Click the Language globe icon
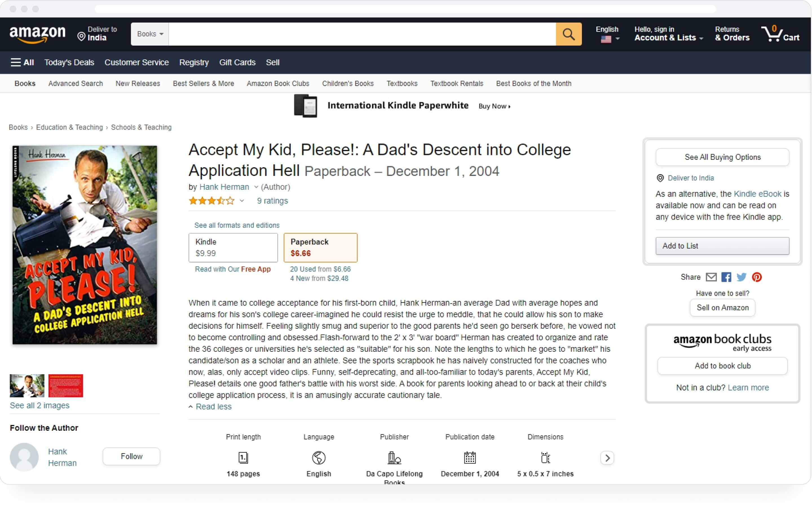The width and height of the screenshot is (812, 513). coord(319,458)
